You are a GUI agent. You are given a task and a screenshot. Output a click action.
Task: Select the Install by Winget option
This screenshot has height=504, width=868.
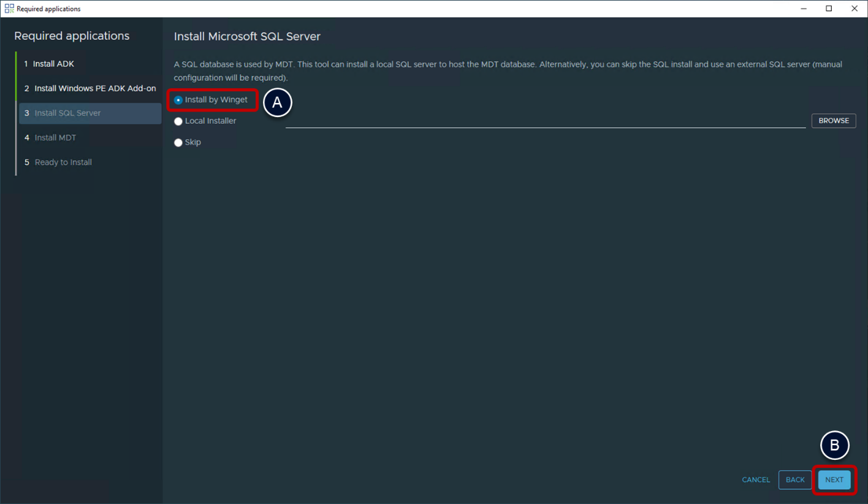coord(178,100)
